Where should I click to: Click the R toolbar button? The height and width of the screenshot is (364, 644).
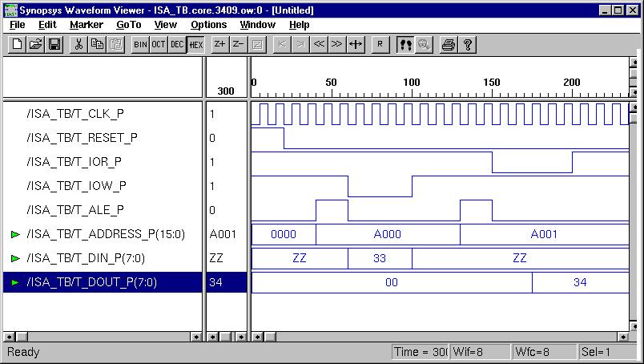pyautogui.click(x=380, y=44)
